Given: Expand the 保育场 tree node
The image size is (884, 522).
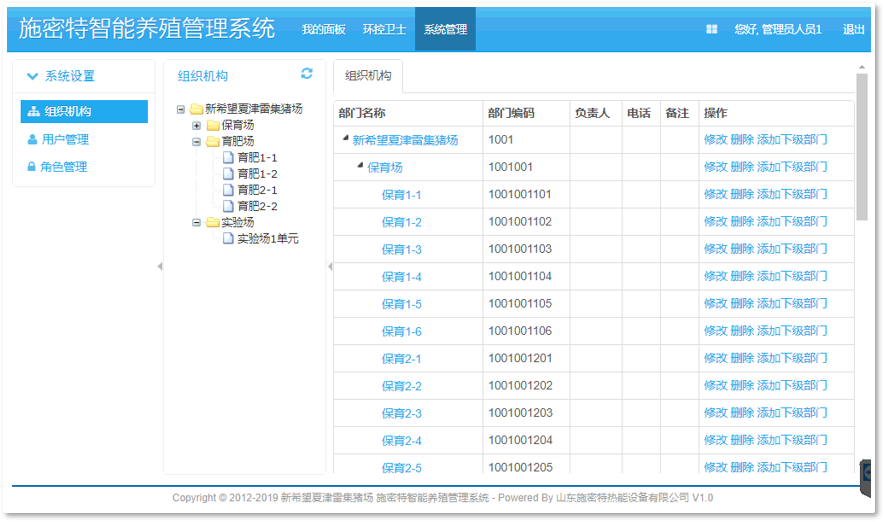Looking at the screenshot, I should 197,125.
